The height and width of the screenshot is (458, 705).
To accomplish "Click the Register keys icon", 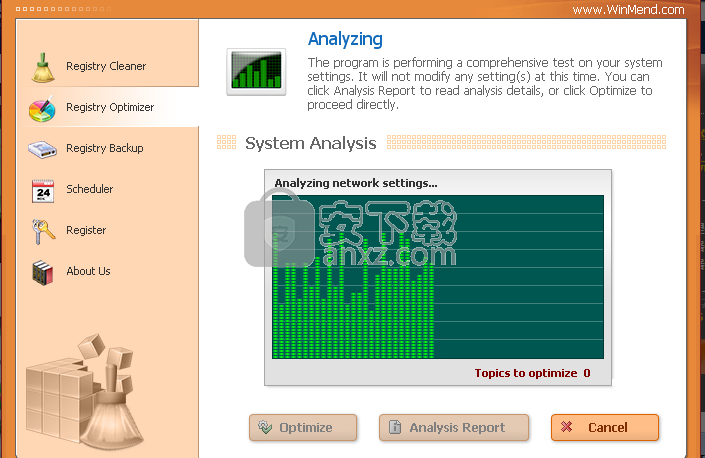I will tap(43, 231).
